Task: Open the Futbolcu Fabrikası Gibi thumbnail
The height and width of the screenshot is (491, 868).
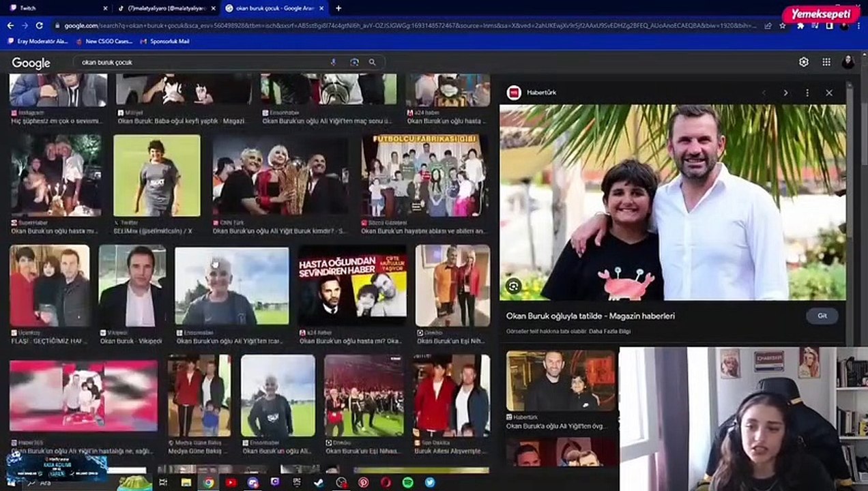Action: [424, 175]
